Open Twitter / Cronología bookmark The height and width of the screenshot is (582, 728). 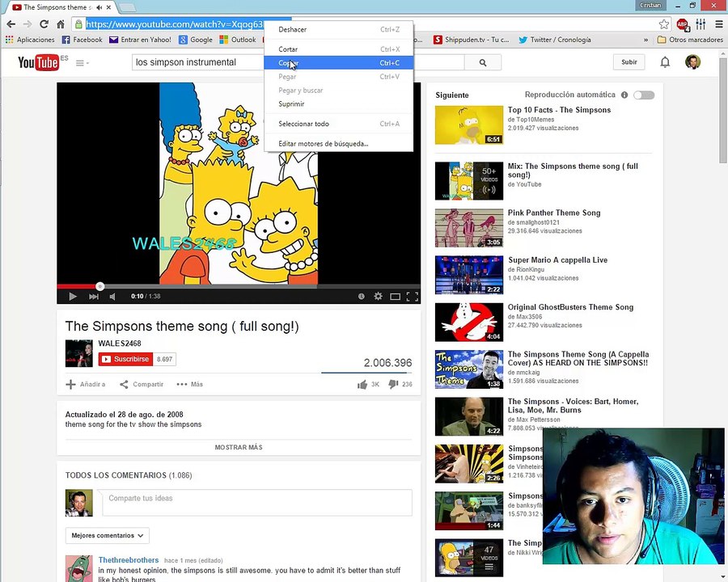pyautogui.click(x=555, y=40)
